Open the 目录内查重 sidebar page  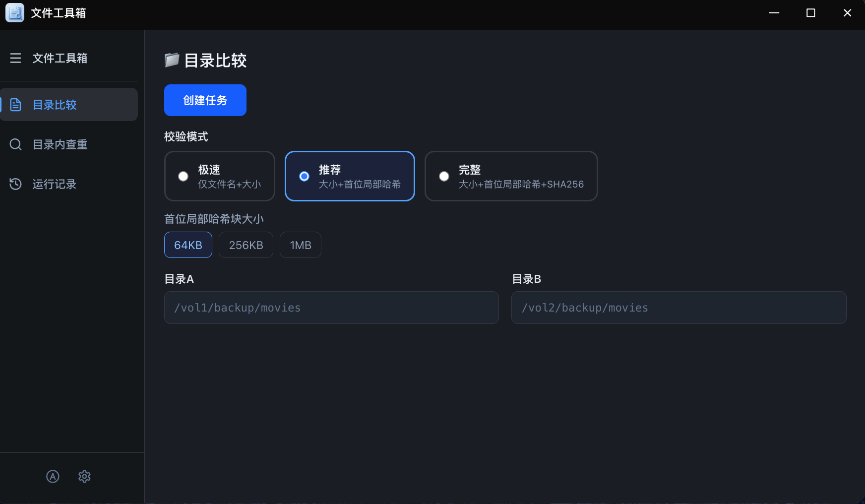point(69,144)
